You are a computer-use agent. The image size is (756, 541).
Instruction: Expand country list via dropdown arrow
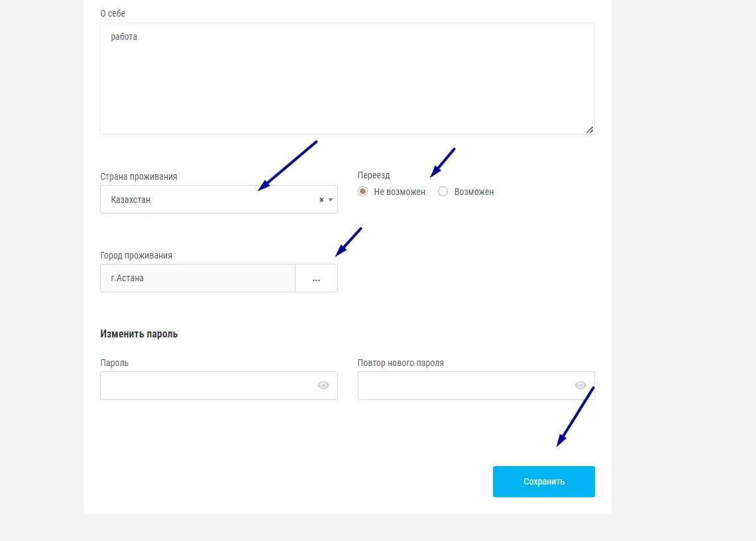click(331, 200)
